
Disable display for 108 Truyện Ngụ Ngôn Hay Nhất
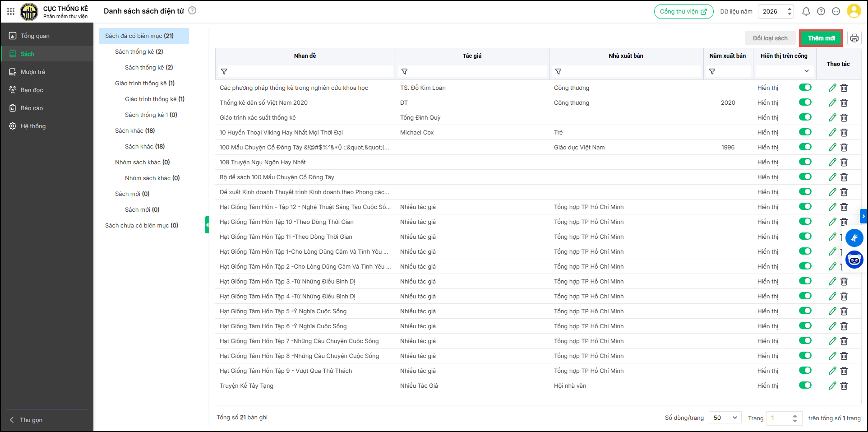tap(805, 162)
